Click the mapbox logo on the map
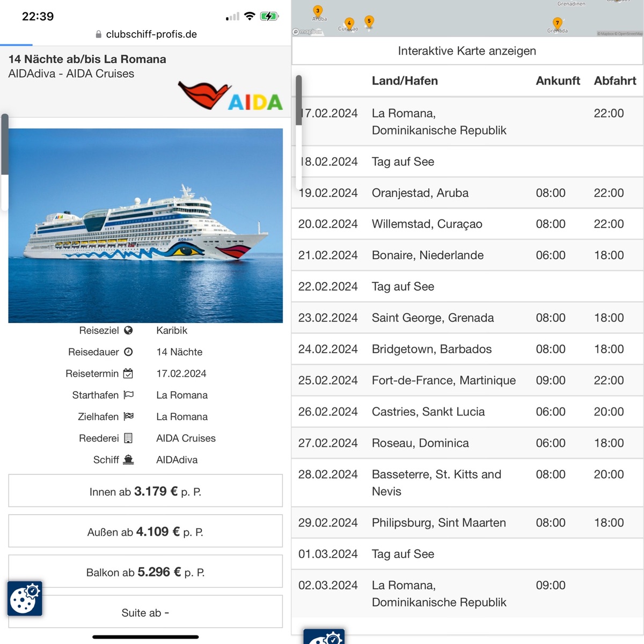 coord(308,32)
